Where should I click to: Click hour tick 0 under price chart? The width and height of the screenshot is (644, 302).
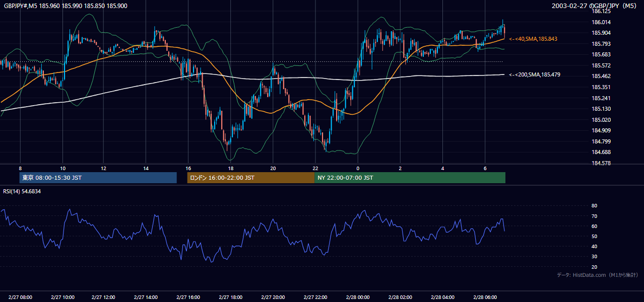[x=358, y=168]
